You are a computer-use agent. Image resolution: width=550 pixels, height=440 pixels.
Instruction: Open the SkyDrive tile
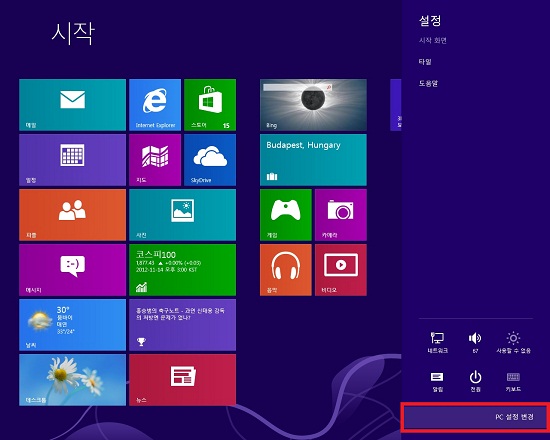pyautogui.click(x=210, y=160)
